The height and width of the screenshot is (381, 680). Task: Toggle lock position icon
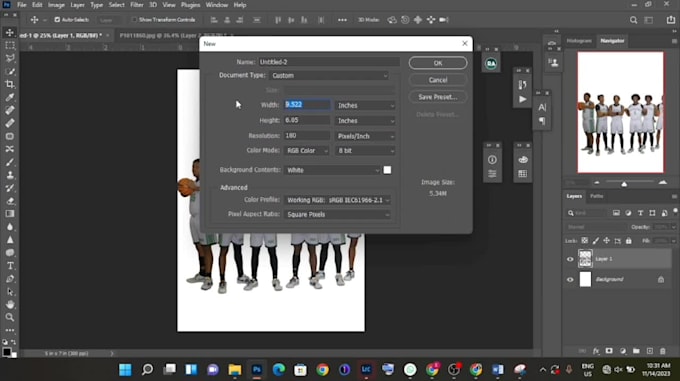pyautogui.click(x=606, y=241)
